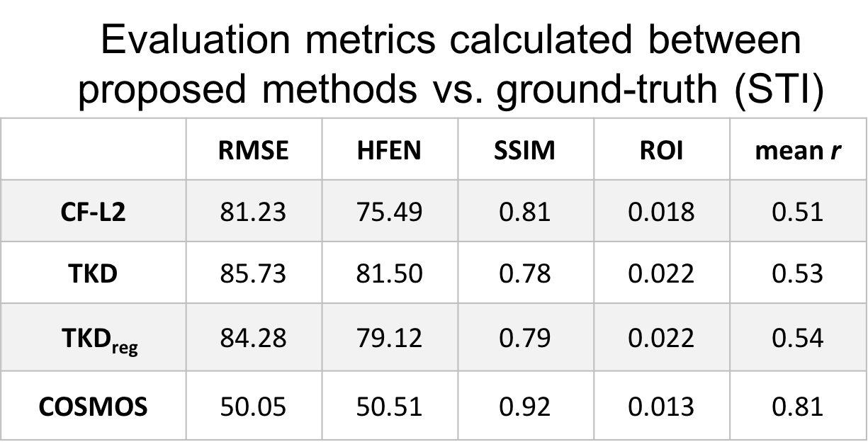The image size is (868, 442).
Task: Select the 81.23 RMSE value cell
Action: click(254, 211)
